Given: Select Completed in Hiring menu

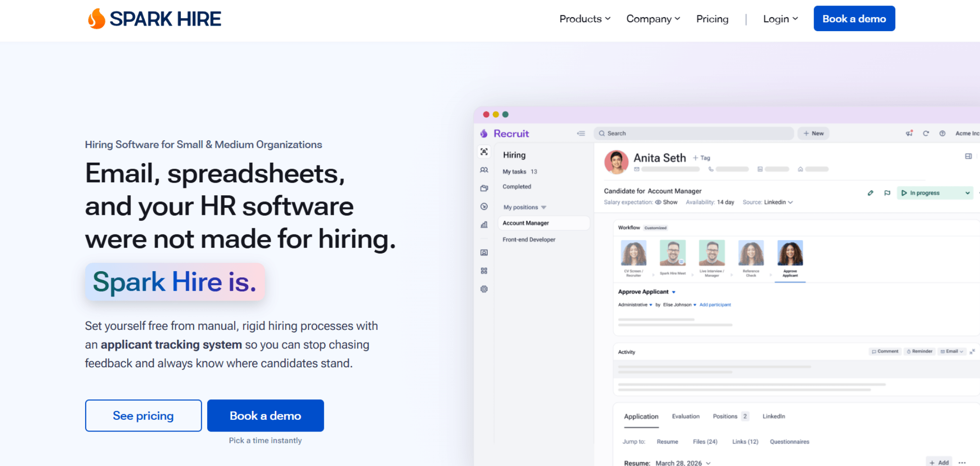Looking at the screenshot, I should click(517, 187).
